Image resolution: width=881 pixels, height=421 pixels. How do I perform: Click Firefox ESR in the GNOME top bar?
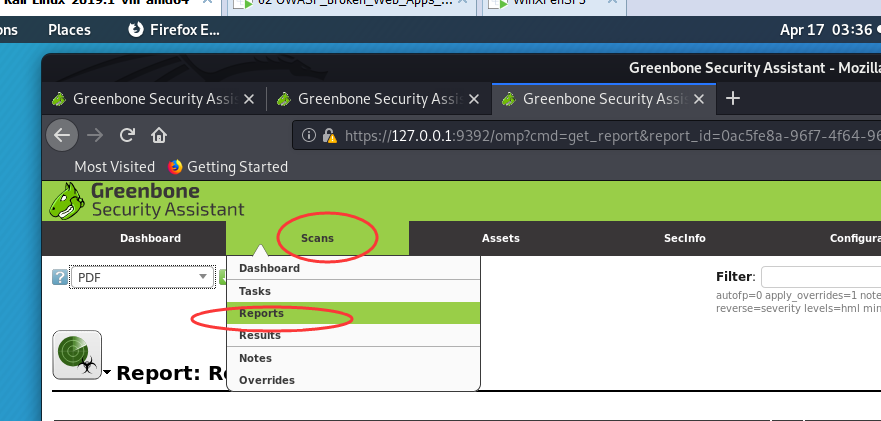point(174,30)
